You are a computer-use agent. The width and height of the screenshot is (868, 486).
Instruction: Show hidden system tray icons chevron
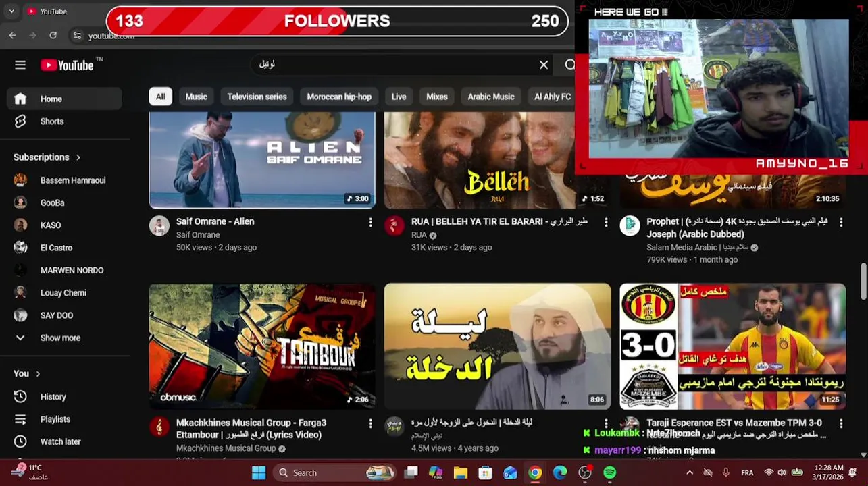(690, 473)
